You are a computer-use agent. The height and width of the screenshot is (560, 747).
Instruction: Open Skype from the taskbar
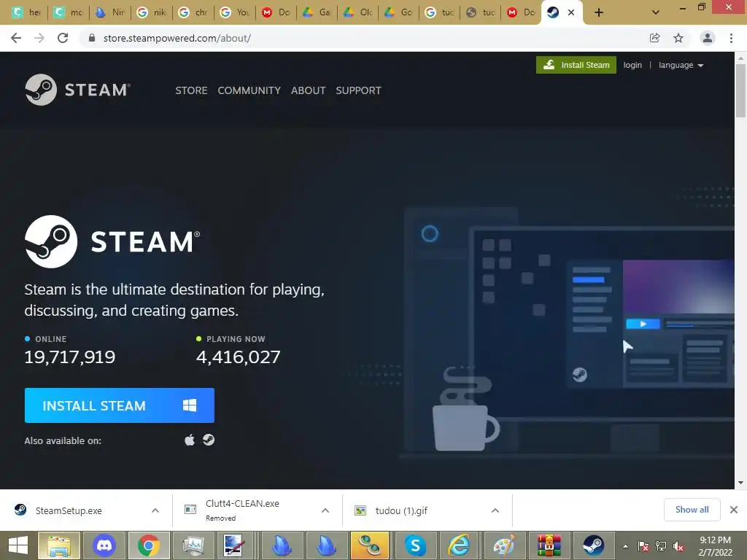point(415,545)
